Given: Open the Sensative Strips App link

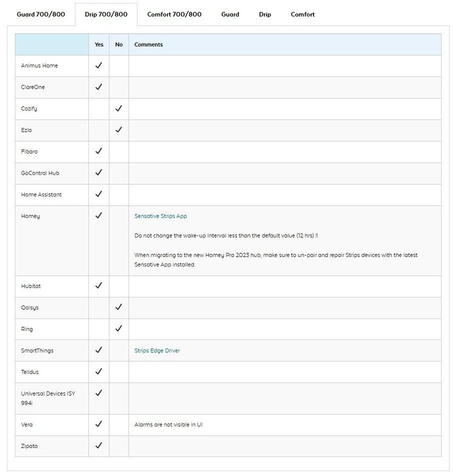Looking at the screenshot, I should 160,216.
